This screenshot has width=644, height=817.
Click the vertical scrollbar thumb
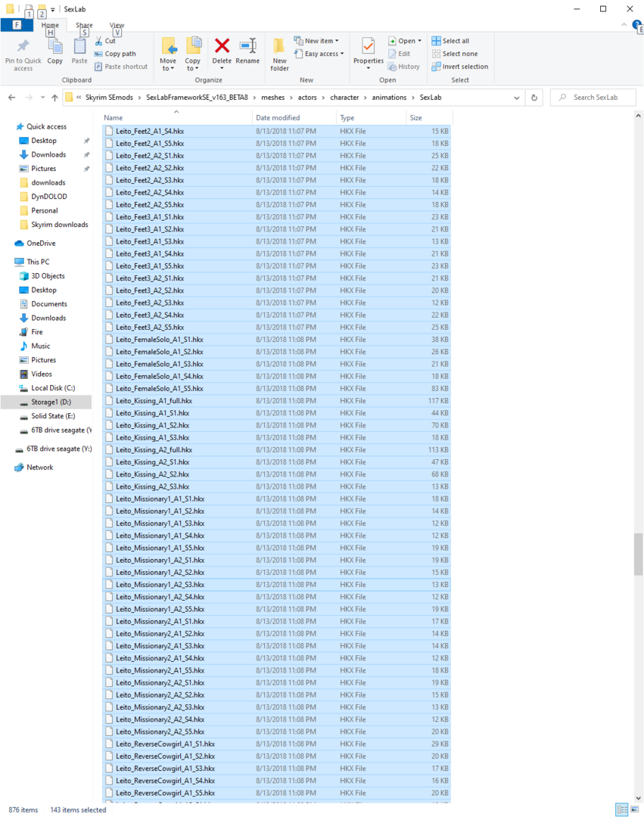(638, 555)
